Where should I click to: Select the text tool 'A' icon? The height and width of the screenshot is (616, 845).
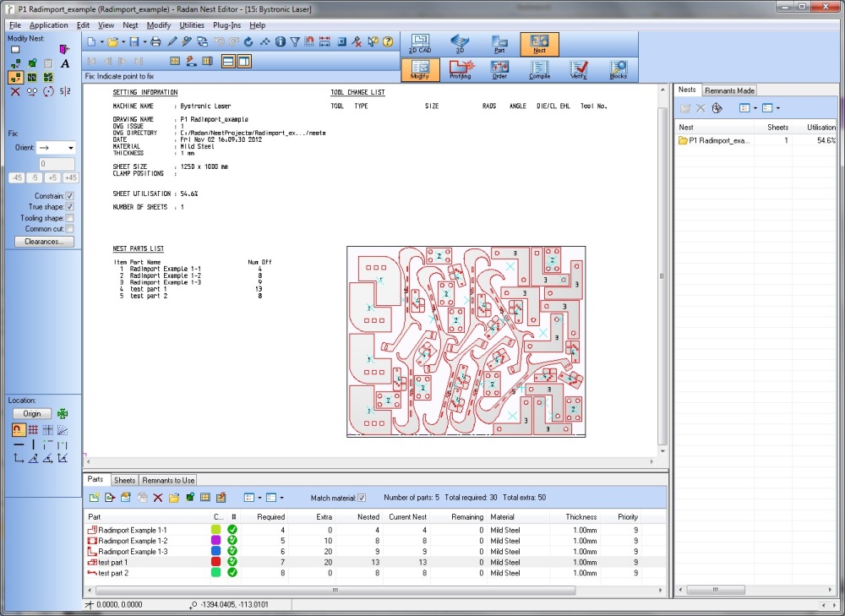(65, 63)
